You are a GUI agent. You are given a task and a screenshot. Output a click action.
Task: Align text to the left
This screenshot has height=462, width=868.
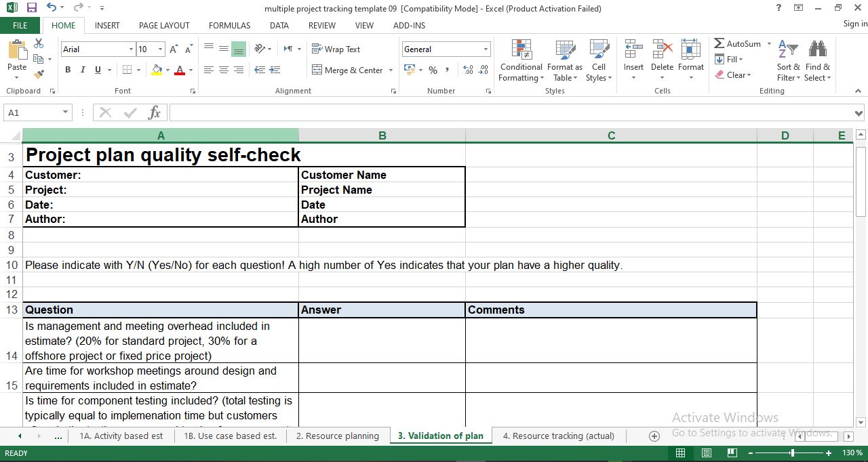209,70
